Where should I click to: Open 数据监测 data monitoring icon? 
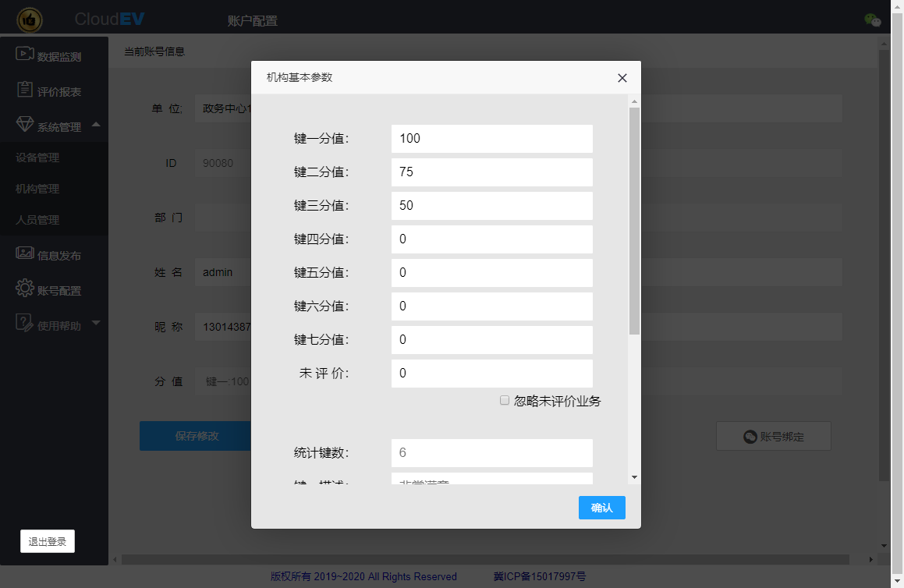click(25, 54)
